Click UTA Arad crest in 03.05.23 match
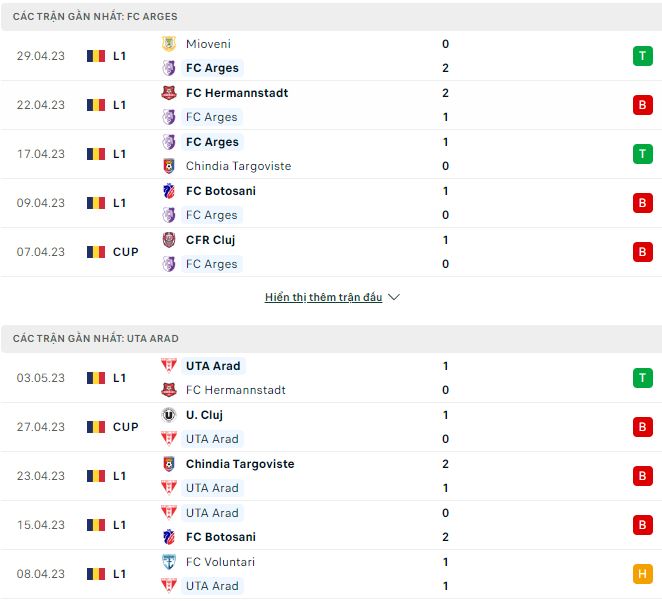The image size is (662, 601). pyautogui.click(x=168, y=366)
